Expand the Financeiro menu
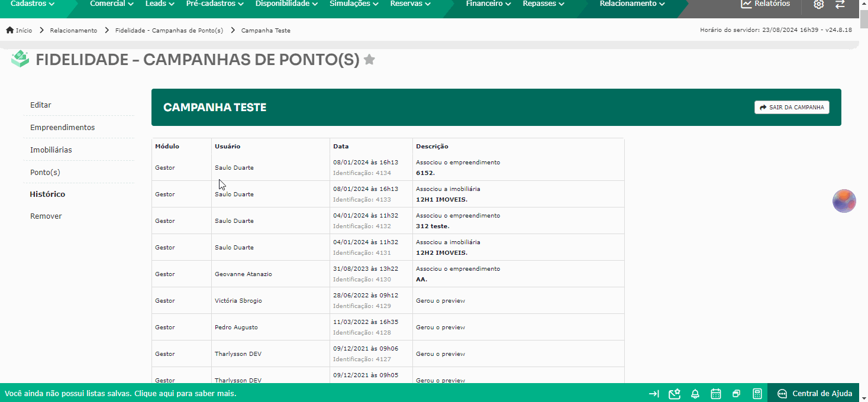 click(x=489, y=4)
